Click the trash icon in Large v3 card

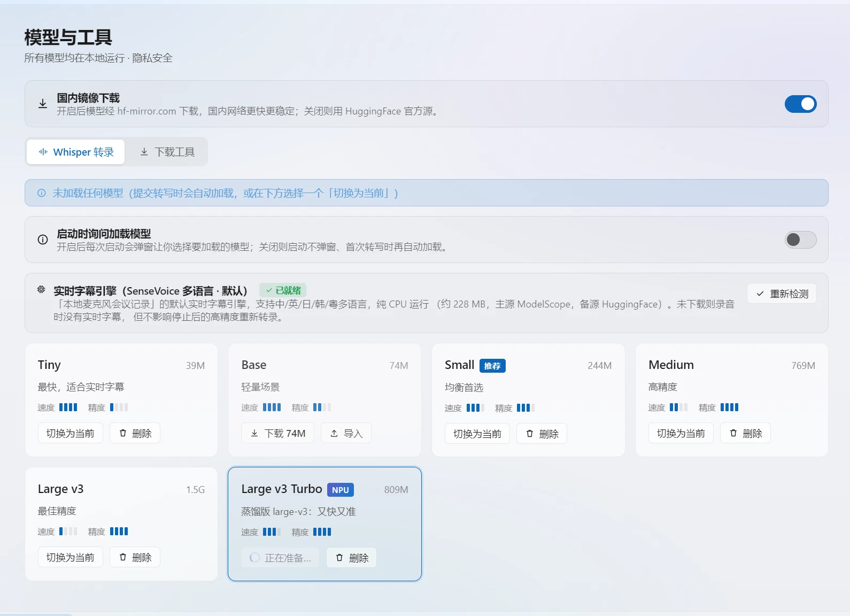123,557
